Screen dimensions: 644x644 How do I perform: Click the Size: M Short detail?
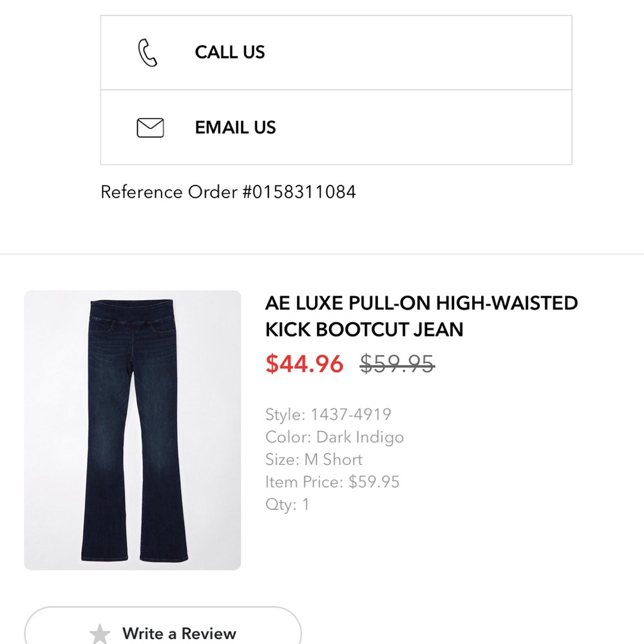click(314, 459)
